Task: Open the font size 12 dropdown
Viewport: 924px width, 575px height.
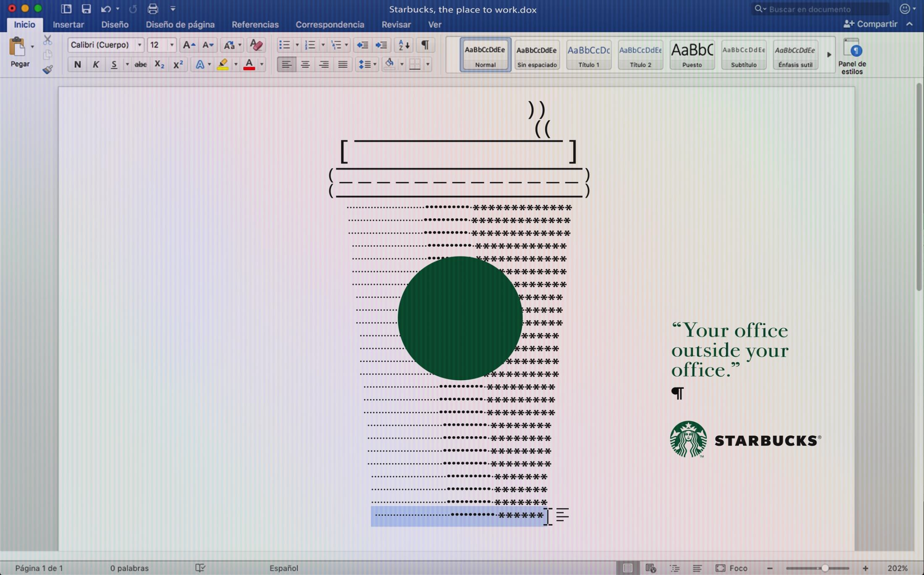Action: pos(171,45)
